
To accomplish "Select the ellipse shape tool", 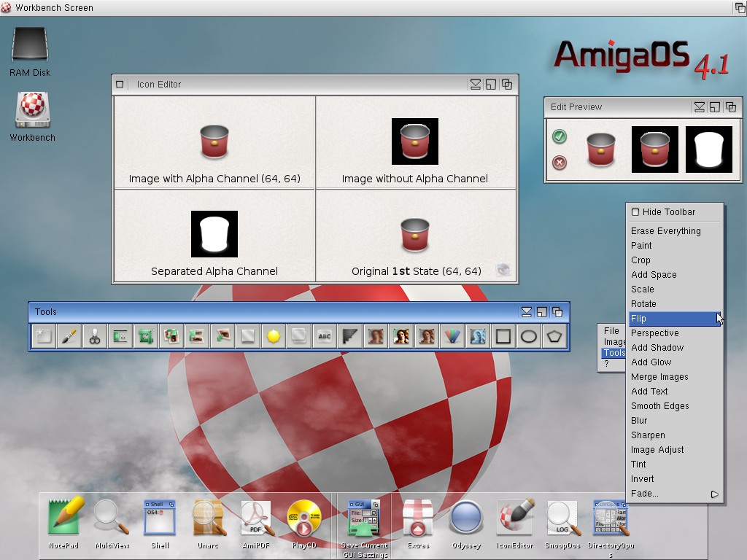I will [529, 337].
